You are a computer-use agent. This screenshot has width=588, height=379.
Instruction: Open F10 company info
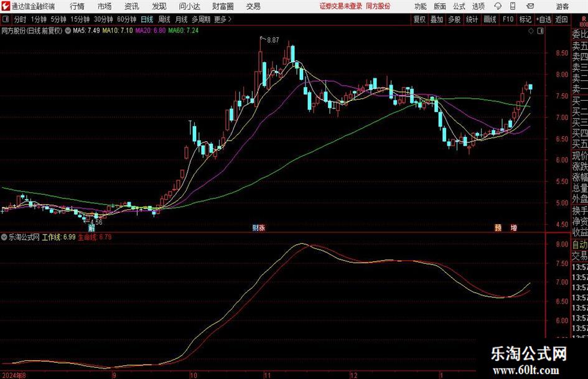tap(508, 19)
